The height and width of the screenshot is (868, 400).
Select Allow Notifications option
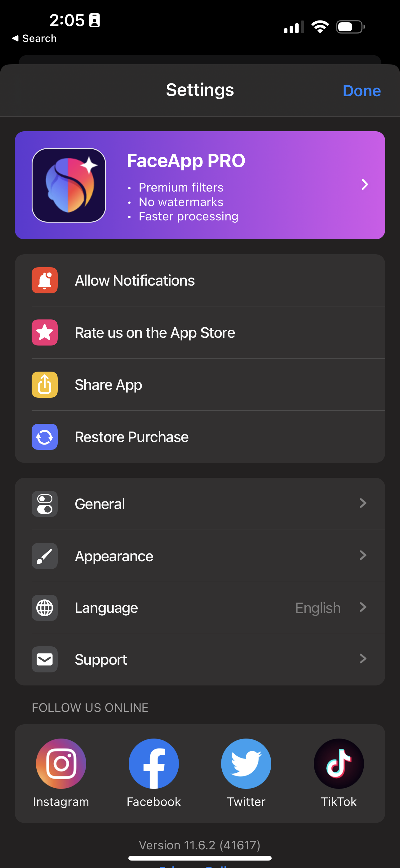pyautogui.click(x=135, y=280)
